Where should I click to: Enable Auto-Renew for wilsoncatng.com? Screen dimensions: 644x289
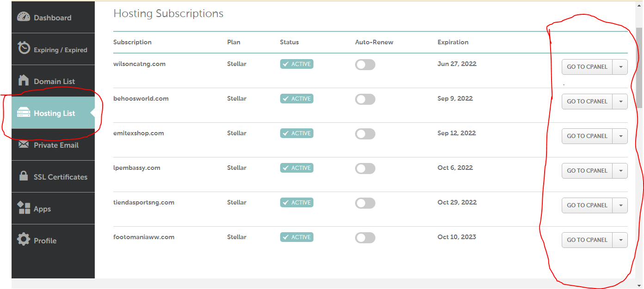click(x=365, y=65)
